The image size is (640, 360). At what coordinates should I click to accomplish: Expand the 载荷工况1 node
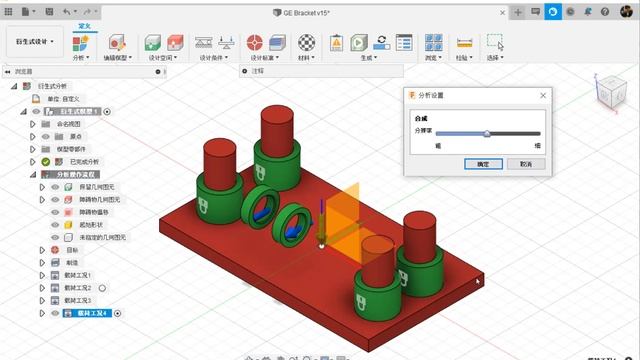click(42, 276)
